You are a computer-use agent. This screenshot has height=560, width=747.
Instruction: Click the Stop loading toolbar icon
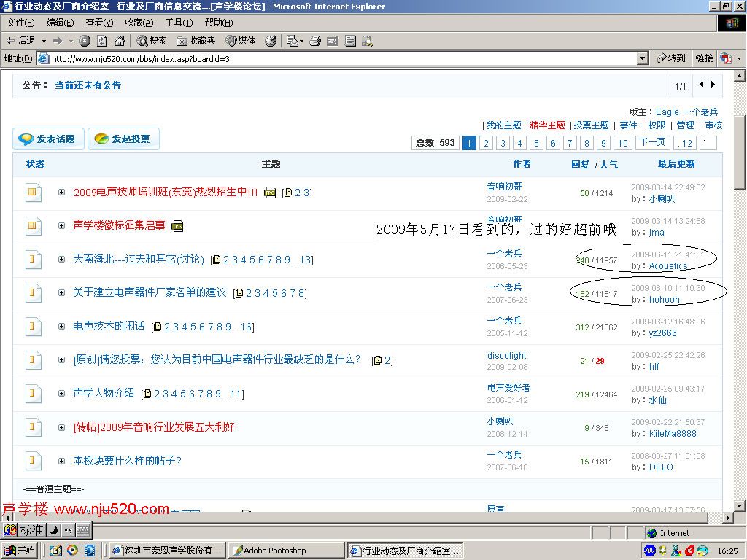click(x=85, y=41)
